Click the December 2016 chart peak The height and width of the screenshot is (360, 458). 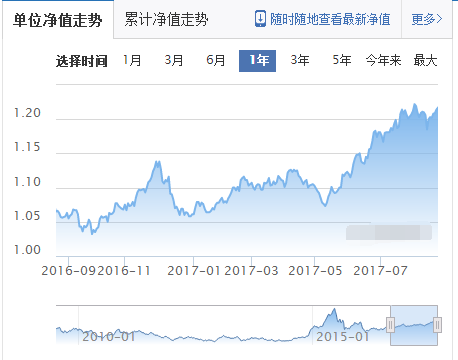158,163
